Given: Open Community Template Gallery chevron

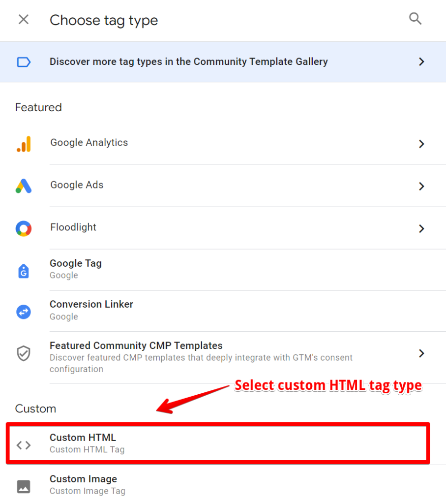Looking at the screenshot, I should click(421, 62).
